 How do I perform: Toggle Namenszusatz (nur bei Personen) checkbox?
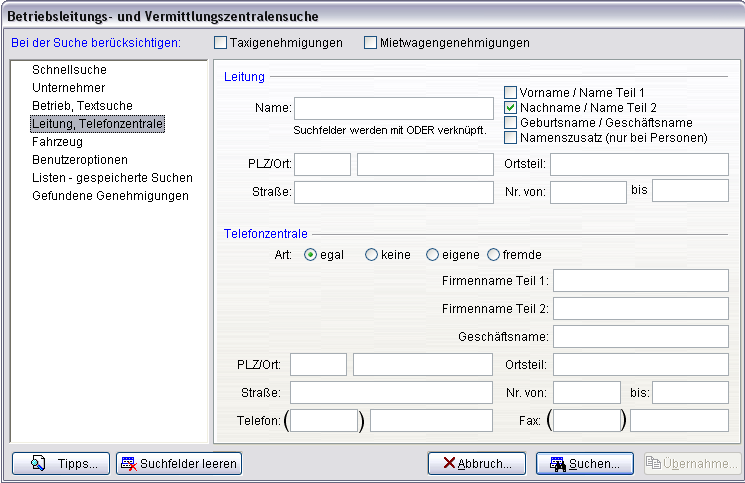[511, 137]
